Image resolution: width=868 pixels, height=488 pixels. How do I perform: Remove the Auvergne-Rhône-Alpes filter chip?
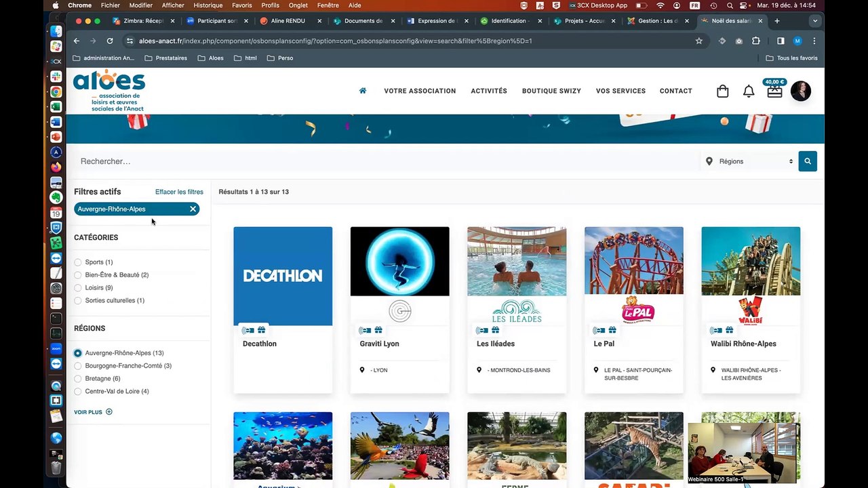(x=193, y=209)
